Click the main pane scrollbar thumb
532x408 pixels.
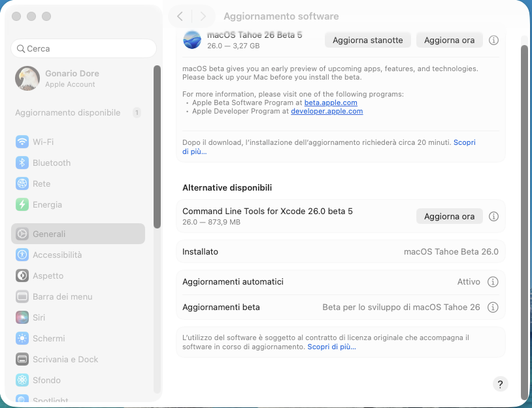[525, 223]
